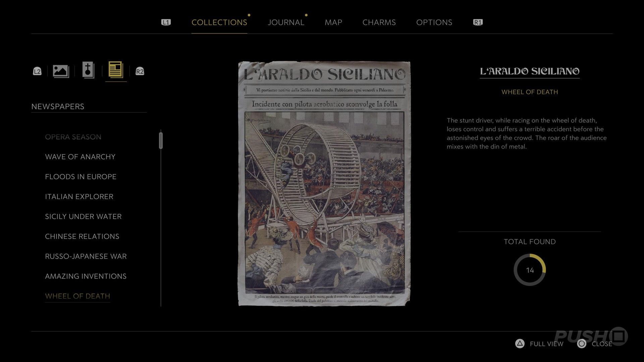The height and width of the screenshot is (362, 644).
Task: Select the Wave of Anarchy newspaper
Action: point(80,157)
